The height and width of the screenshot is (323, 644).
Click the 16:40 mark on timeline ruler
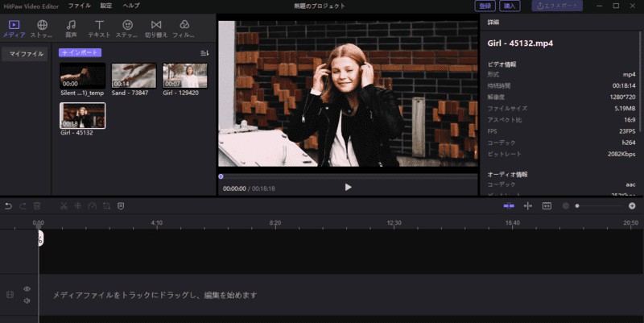[x=513, y=223]
